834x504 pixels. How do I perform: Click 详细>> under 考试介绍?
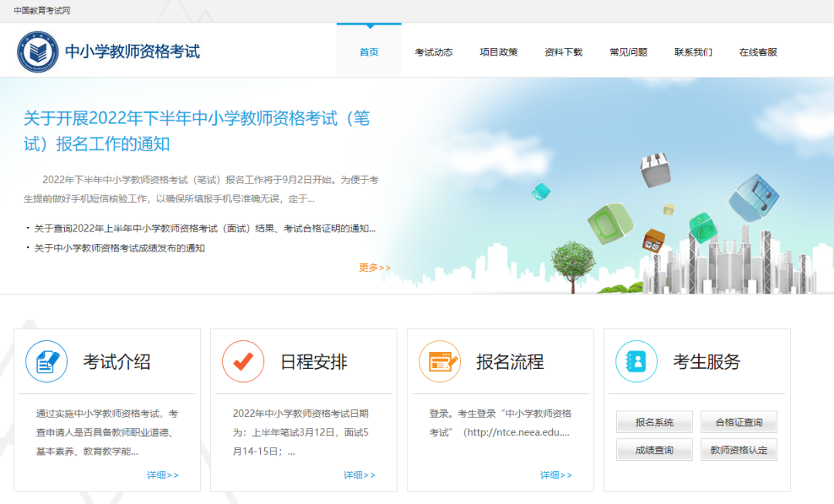click(x=163, y=475)
